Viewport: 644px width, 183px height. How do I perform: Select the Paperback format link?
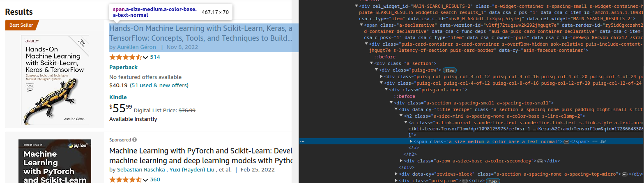click(x=123, y=67)
